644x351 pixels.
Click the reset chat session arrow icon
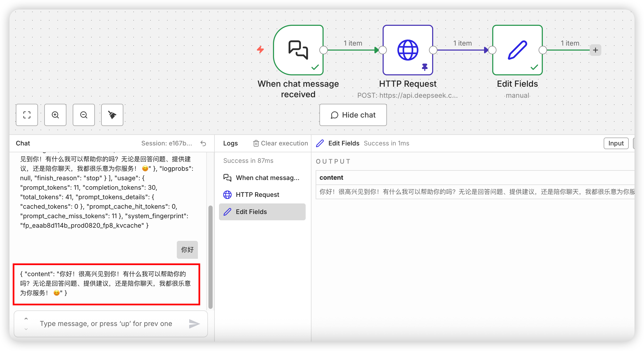(203, 143)
